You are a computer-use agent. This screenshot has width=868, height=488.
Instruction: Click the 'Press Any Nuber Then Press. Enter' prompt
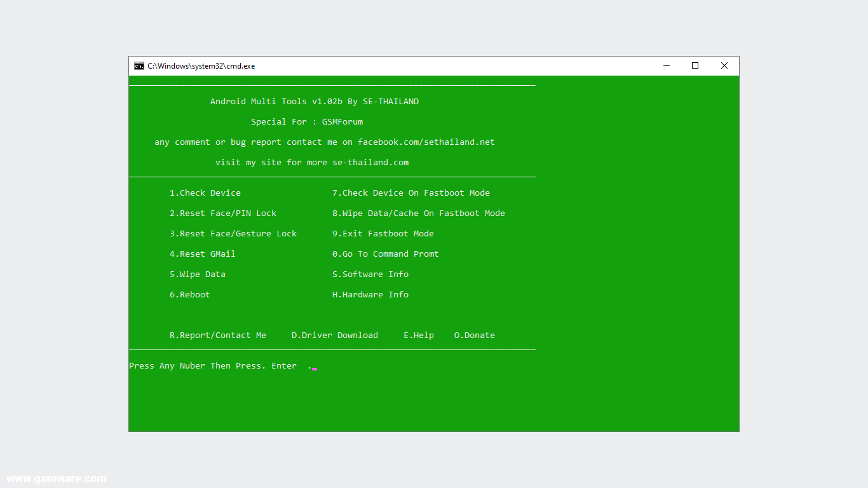pos(213,366)
